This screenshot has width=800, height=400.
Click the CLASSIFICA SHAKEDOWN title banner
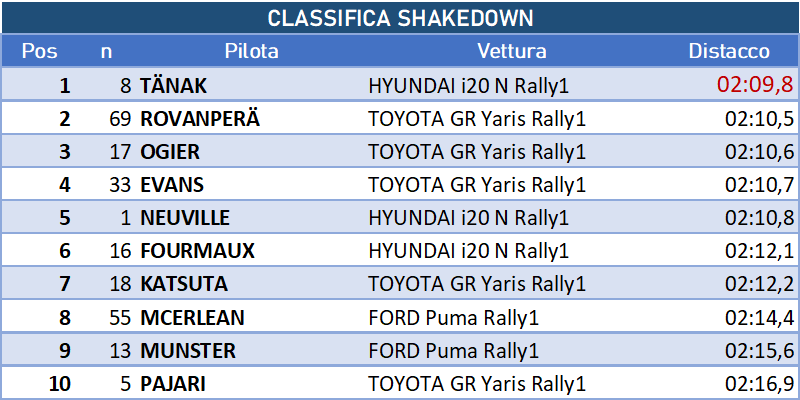pyautogui.click(x=400, y=18)
